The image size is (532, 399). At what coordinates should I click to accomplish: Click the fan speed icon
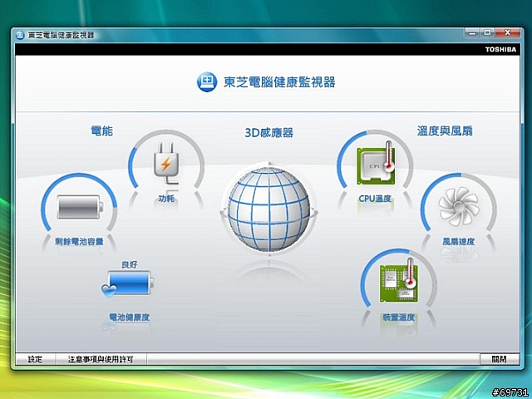pyautogui.click(x=458, y=207)
